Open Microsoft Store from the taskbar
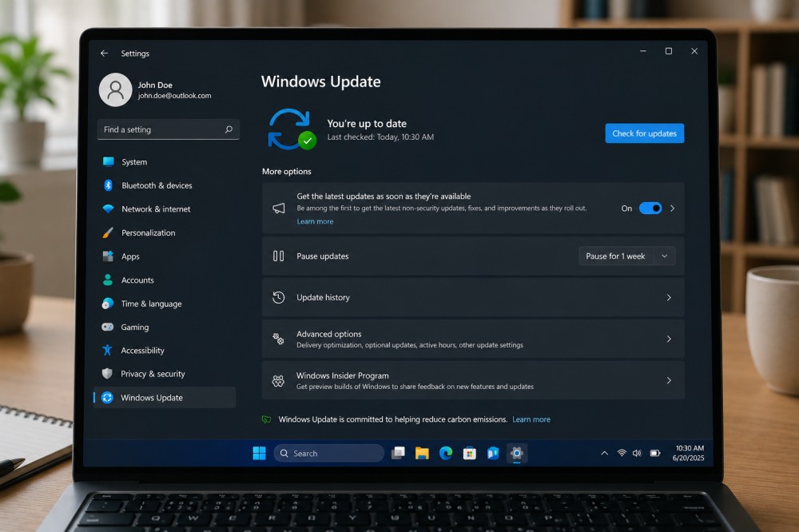799x532 pixels. [469, 453]
